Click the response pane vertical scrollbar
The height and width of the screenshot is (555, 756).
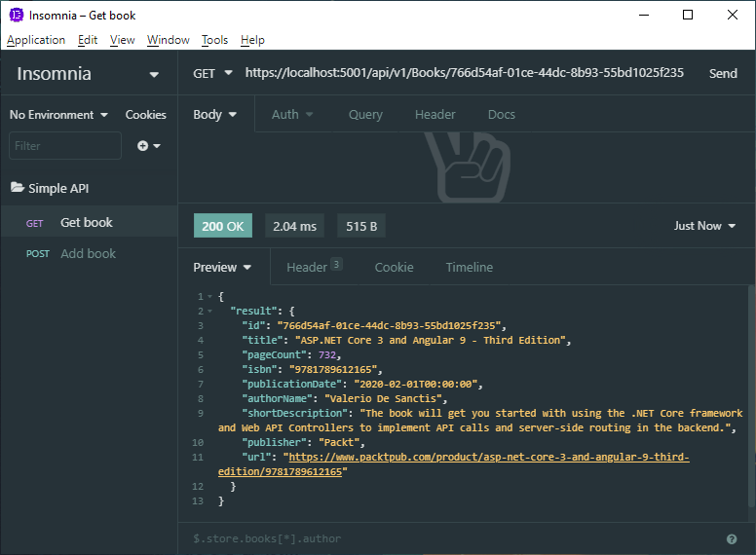tap(751, 395)
